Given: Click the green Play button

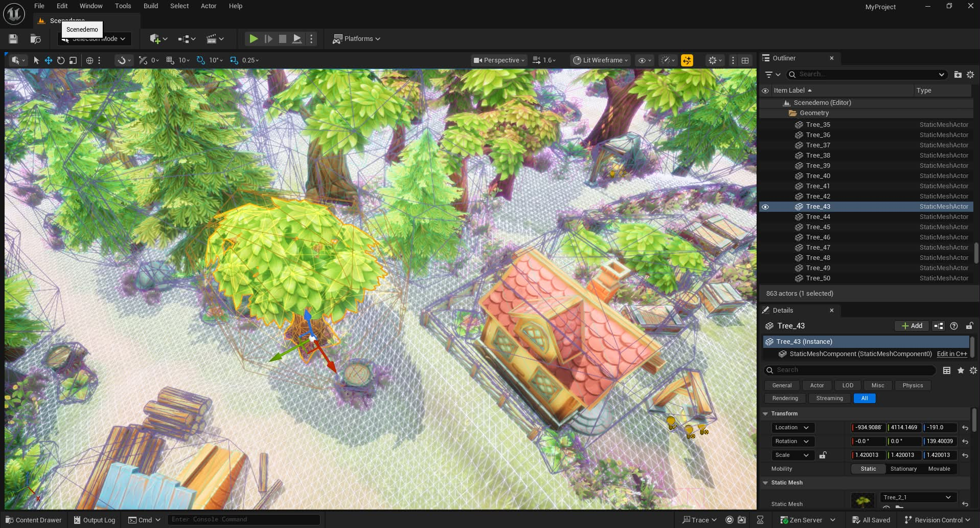Looking at the screenshot, I should (x=253, y=39).
